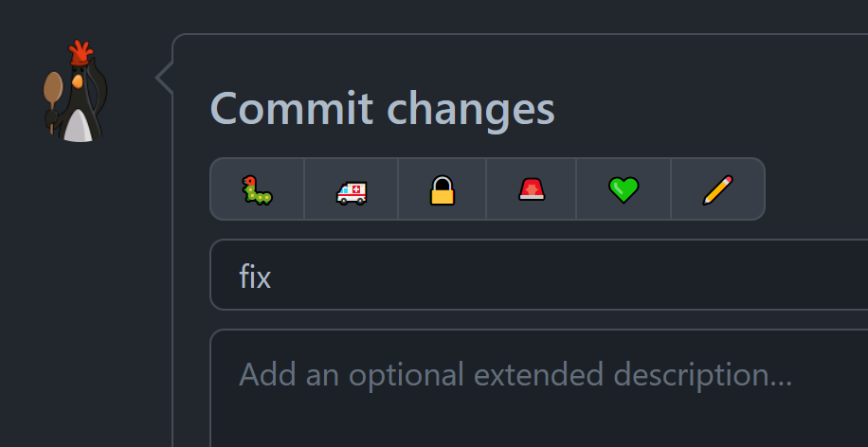Choose the CI build fix heart gitmoji
868x447 pixels.
tap(624, 189)
